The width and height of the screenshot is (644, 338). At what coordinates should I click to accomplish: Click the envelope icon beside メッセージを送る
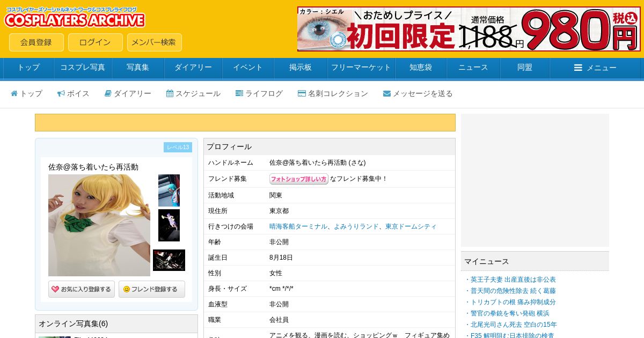[387, 93]
